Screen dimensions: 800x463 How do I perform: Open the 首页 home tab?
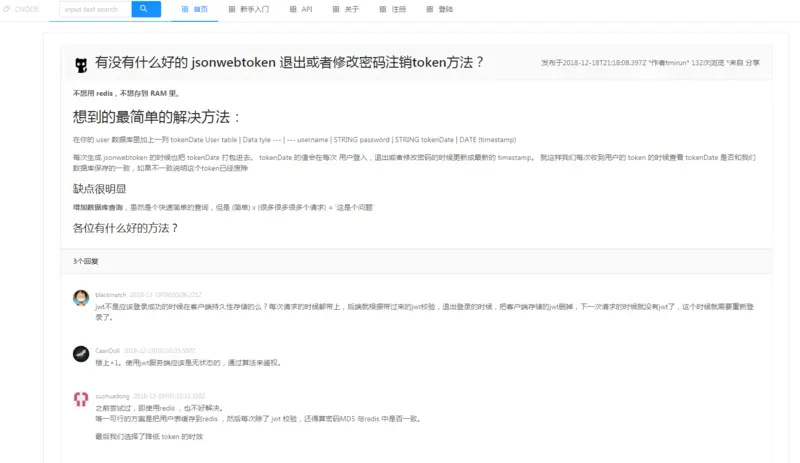point(194,9)
